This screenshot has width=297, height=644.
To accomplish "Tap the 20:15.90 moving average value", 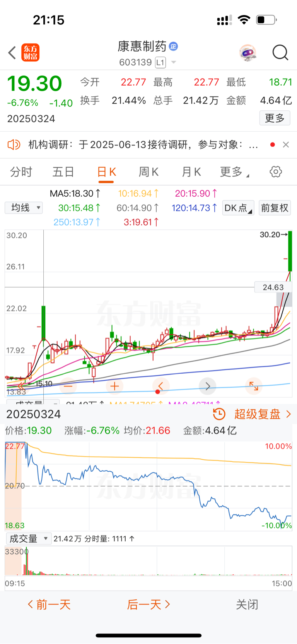I will [196, 193].
